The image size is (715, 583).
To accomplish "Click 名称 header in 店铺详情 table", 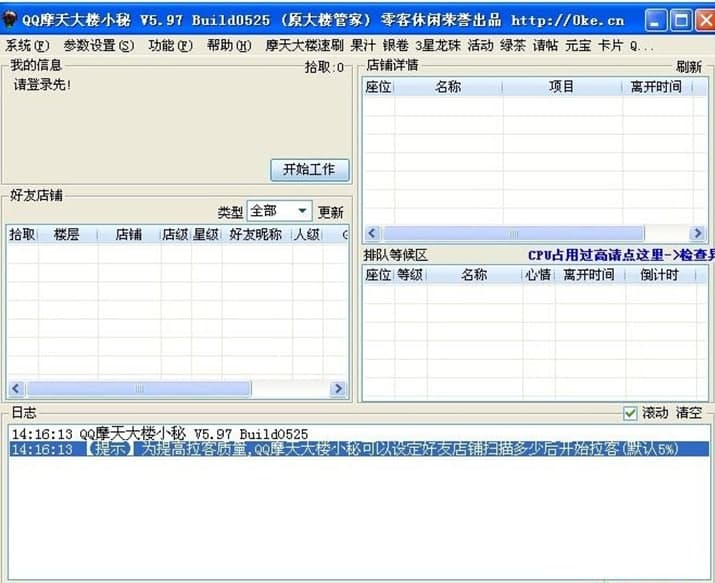I will (x=448, y=87).
